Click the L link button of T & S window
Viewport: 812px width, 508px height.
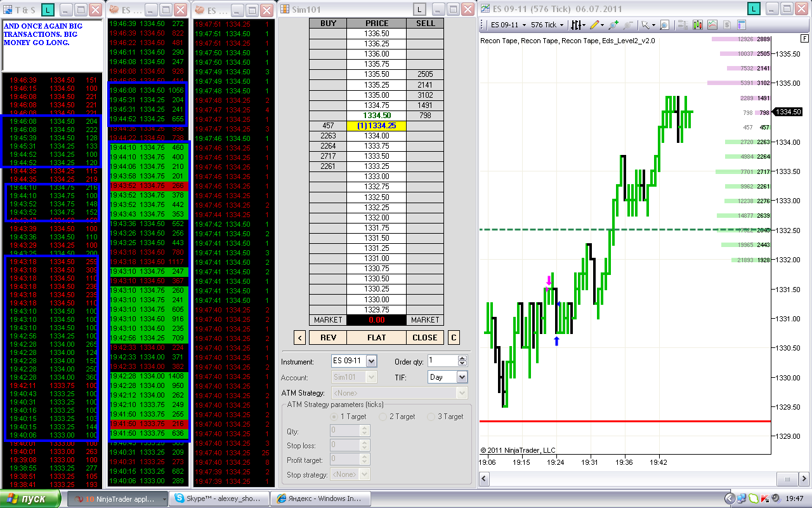click(x=49, y=9)
